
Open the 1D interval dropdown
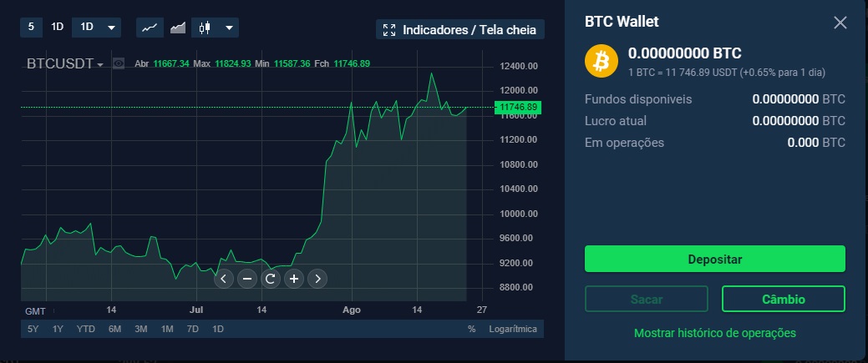point(97,28)
